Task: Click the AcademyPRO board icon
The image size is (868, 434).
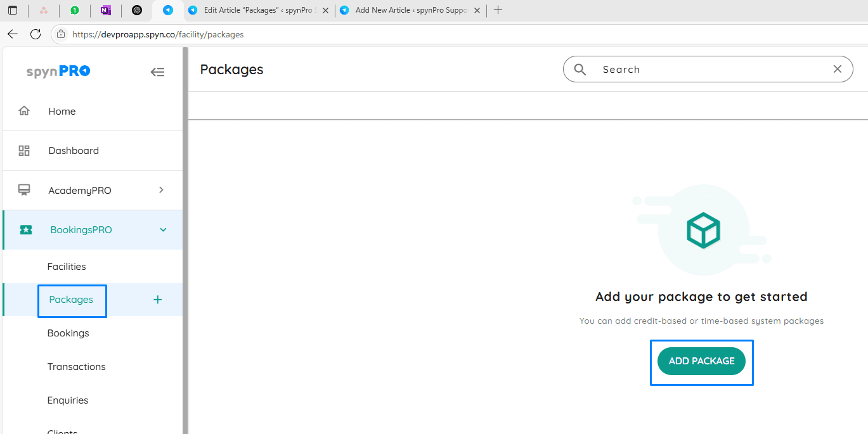Action: pos(24,190)
